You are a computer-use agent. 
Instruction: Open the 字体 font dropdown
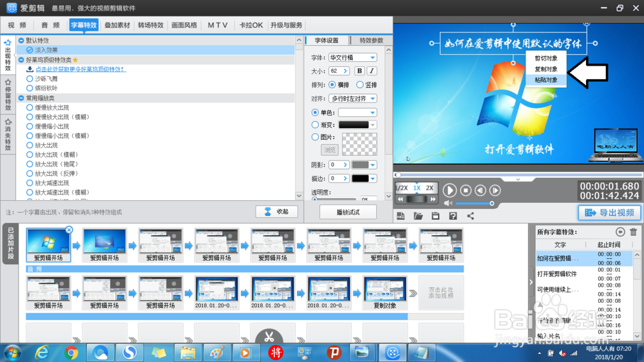(353, 57)
